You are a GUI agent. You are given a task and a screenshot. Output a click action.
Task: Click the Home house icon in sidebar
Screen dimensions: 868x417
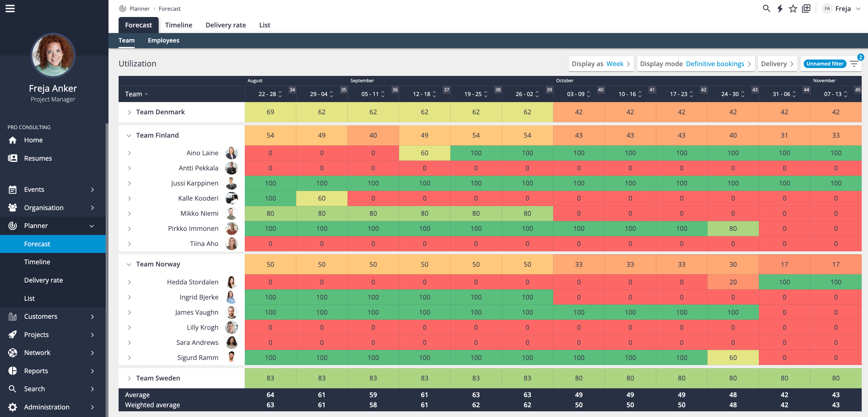(x=13, y=140)
